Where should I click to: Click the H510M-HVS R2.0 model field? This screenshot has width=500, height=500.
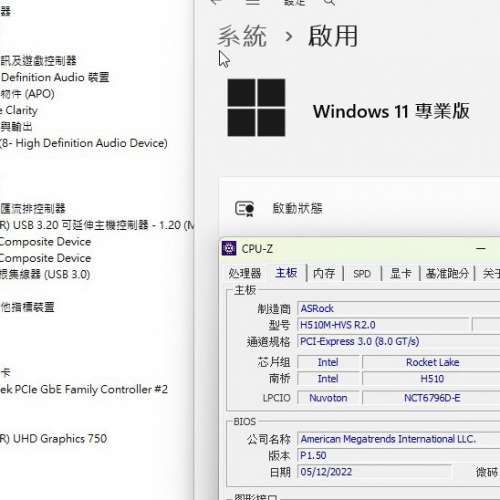383,325
